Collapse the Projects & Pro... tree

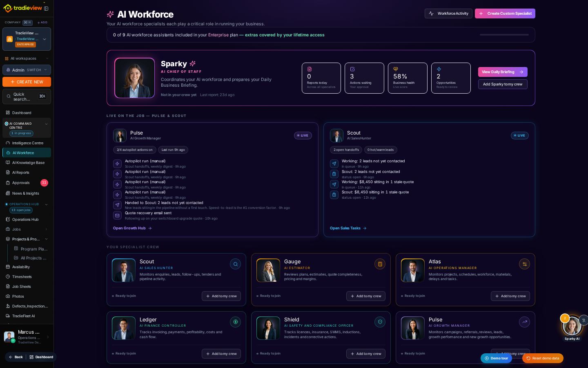[46, 239]
